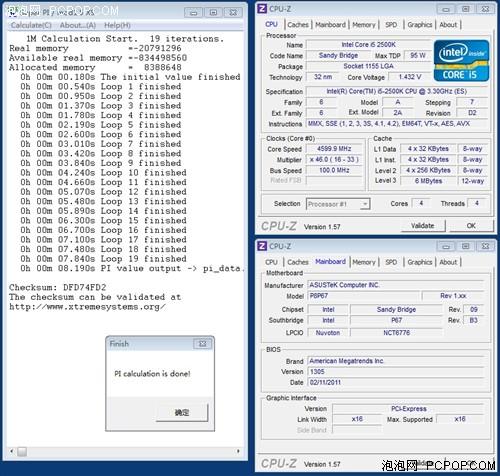Click the Bus Speed value 100.0 MHz
500x476 pixels.
[x=334, y=170]
